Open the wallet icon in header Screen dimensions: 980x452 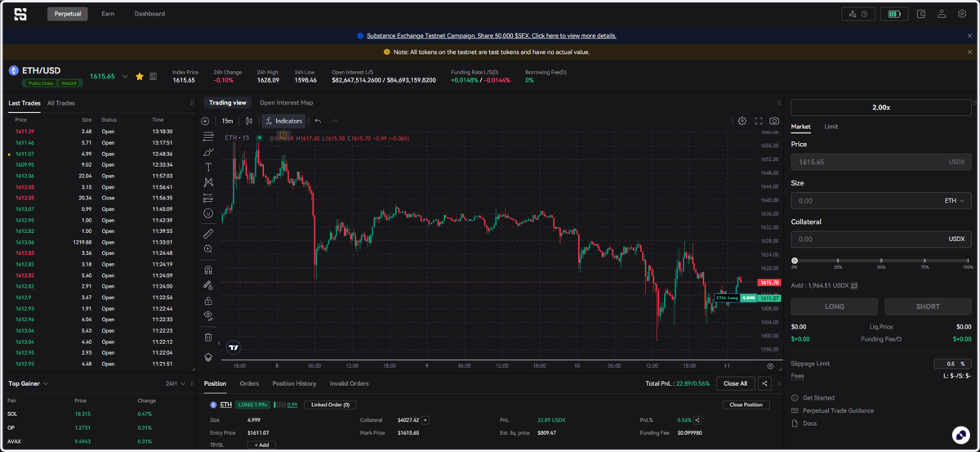coord(921,14)
